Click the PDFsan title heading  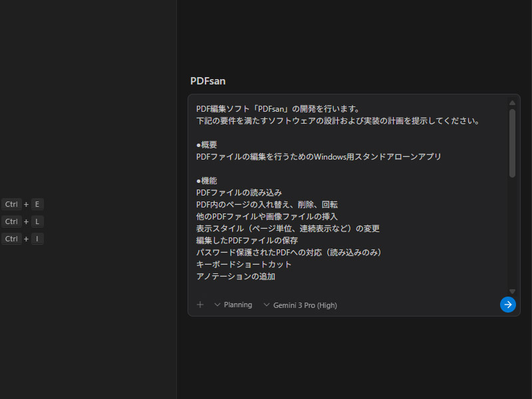207,81
